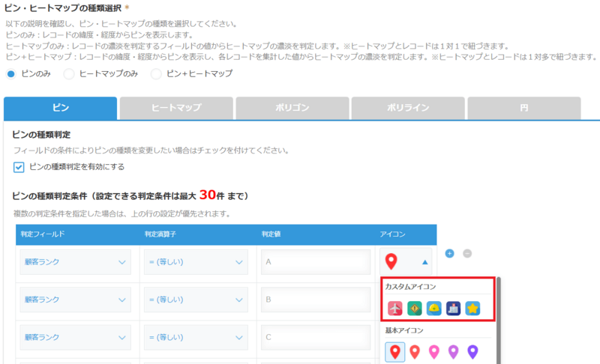This screenshot has width=600, height=364.
Task: Click the blue plus add-row icon
Action: point(450,254)
